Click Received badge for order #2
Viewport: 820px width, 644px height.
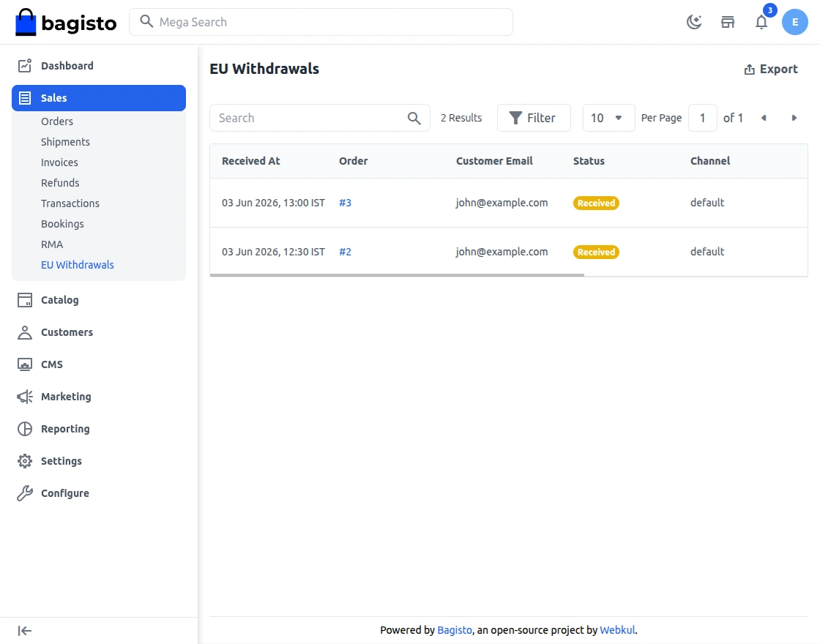click(596, 252)
